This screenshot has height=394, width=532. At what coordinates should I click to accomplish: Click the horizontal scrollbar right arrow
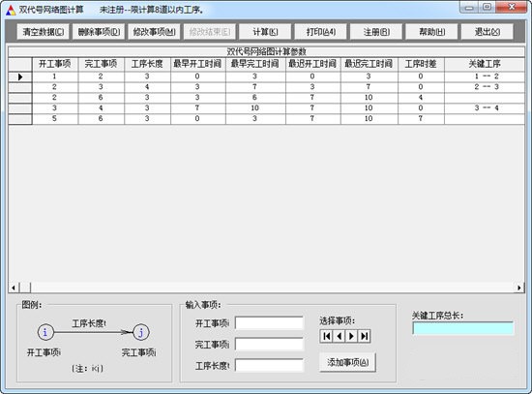pyautogui.click(x=519, y=288)
